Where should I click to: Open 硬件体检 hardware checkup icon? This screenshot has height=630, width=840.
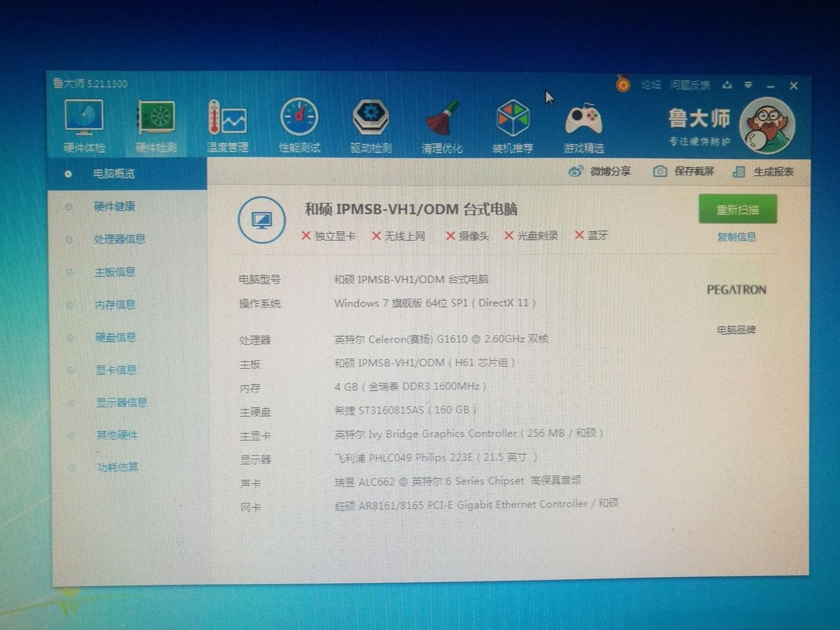[84, 126]
